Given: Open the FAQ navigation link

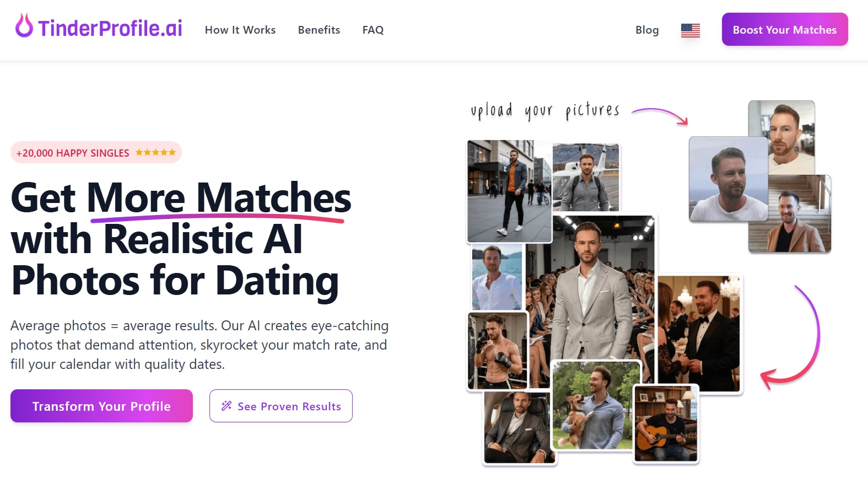Looking at the screenshot, I should [x=373, y=30].
